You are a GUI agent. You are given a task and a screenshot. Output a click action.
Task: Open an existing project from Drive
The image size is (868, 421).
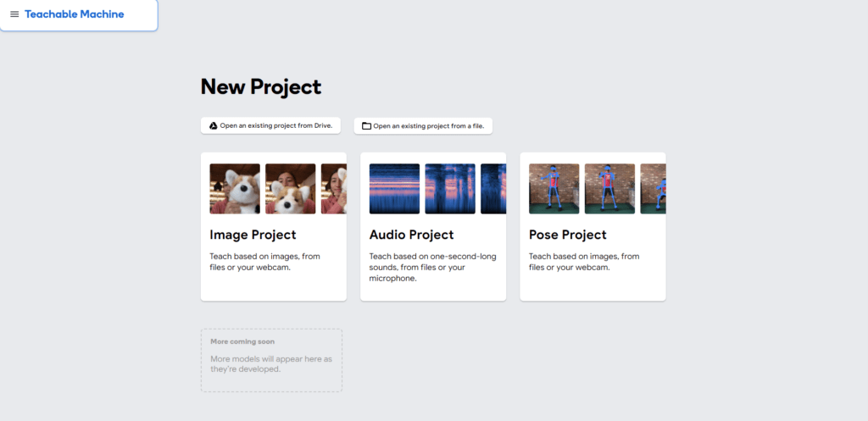270,125
